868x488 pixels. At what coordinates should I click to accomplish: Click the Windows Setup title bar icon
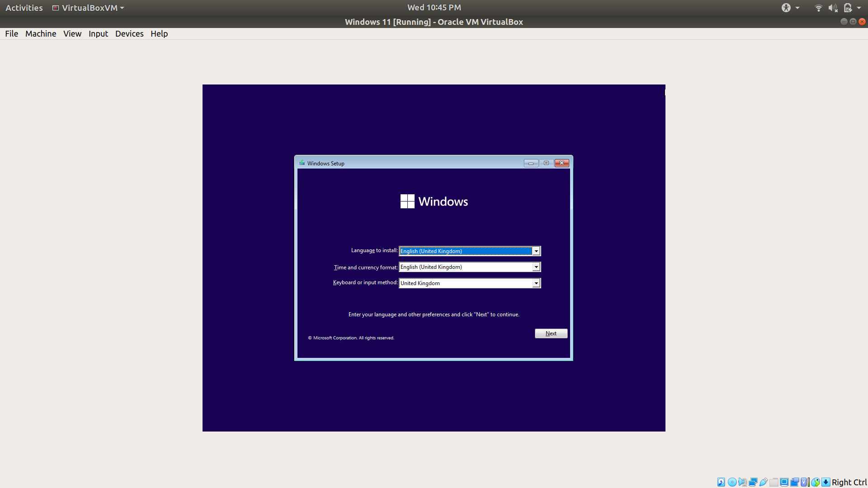pos(302,163)
